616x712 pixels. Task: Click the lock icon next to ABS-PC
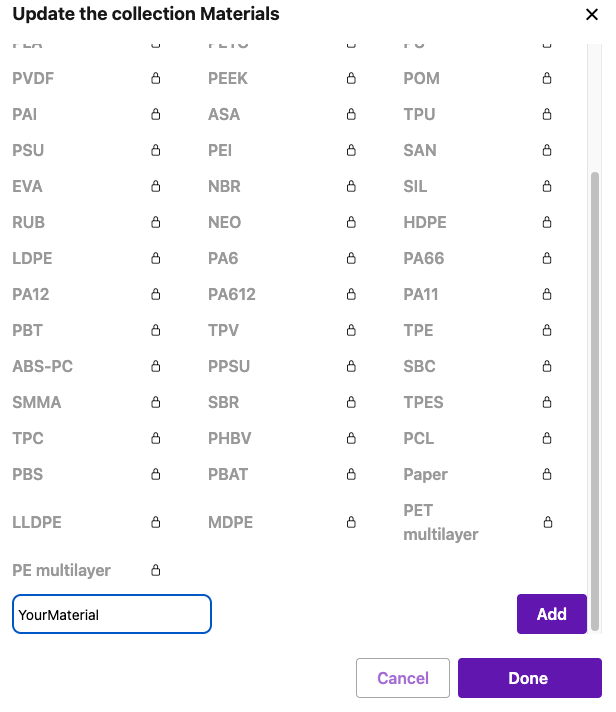click(155, 366)
